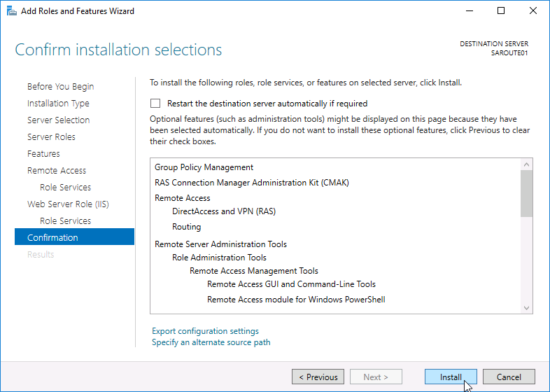Navigate to Server Roles page
The image size is (550, 392).
[x=51, y=137]
